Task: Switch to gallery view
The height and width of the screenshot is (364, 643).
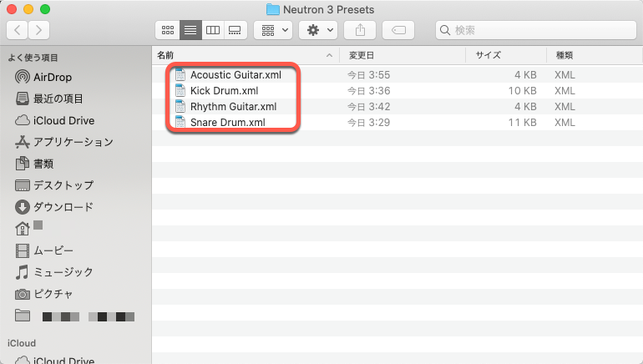Action: point(235,30)
